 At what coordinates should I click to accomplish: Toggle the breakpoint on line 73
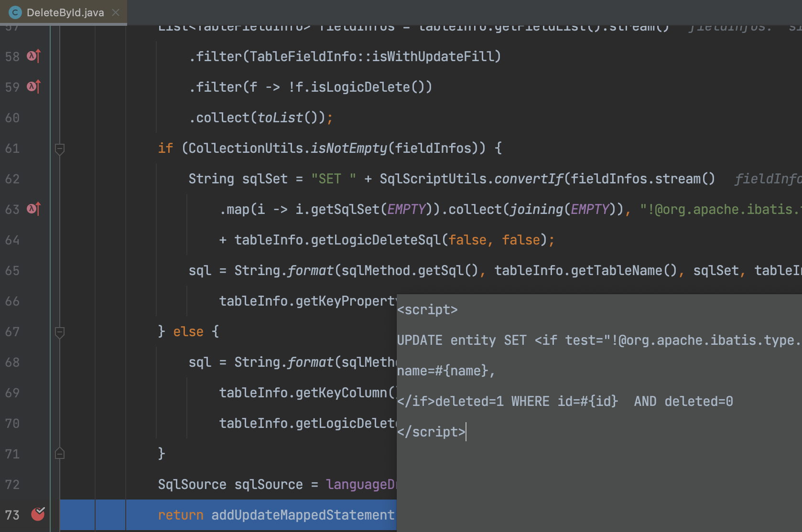(37, 514)
